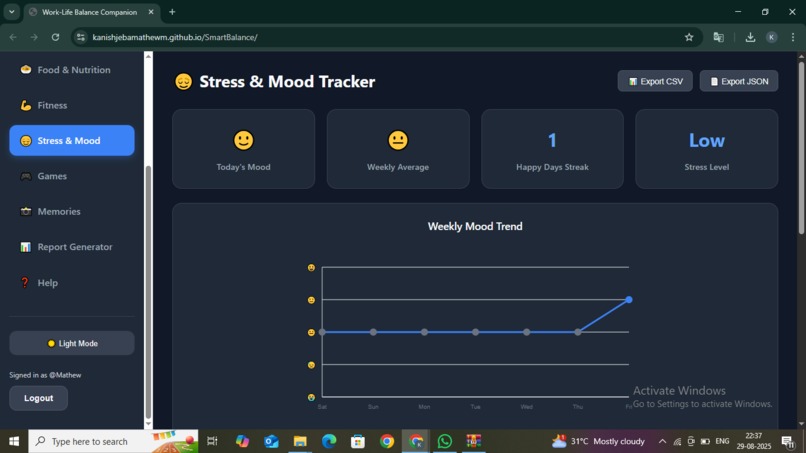
Task: Go forward in browser history
Action: [x=34, y=37]
